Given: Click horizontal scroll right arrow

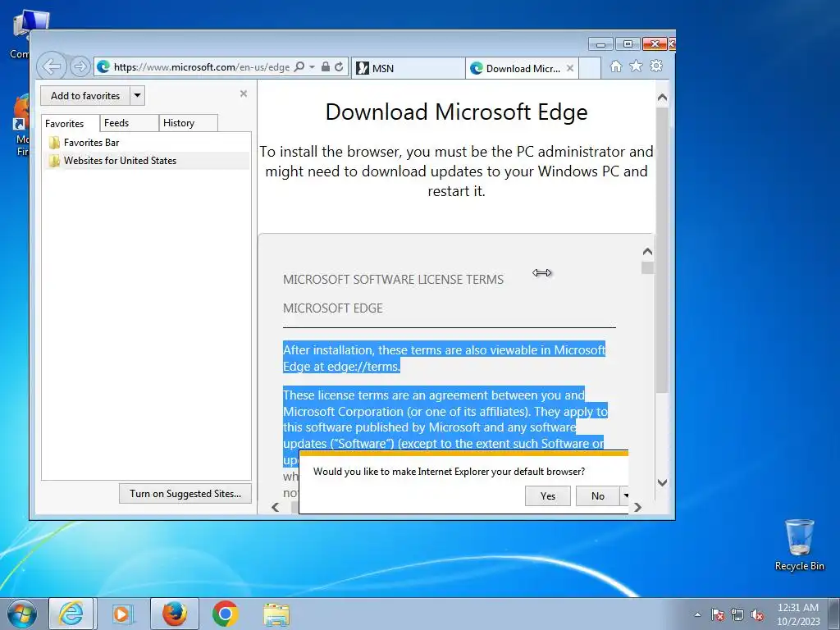Looking at the screenshot, I should click(x=637, y=507).
